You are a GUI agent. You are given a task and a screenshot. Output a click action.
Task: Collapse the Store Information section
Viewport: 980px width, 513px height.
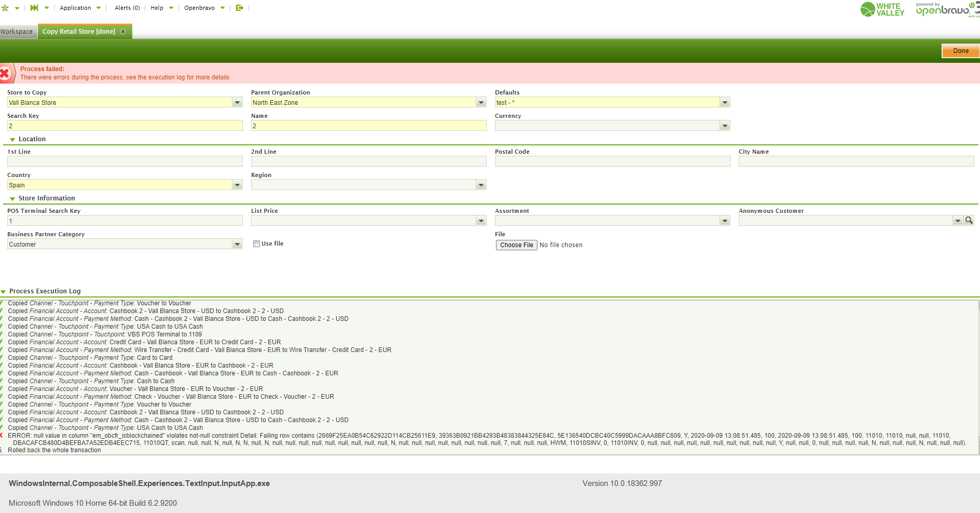12,199
